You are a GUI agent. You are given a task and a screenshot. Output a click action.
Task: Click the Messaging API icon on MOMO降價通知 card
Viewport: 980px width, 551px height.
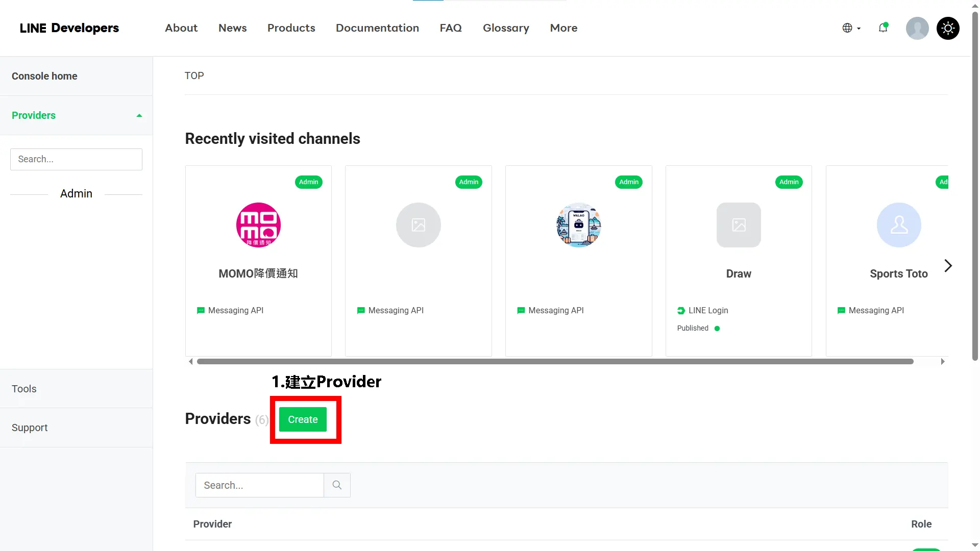click(201, 310)
